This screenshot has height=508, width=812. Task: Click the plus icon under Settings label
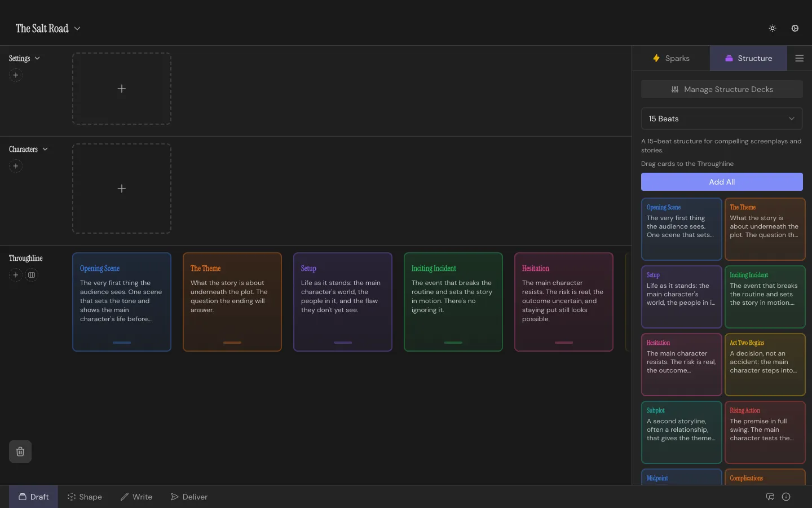pos(16,75)
